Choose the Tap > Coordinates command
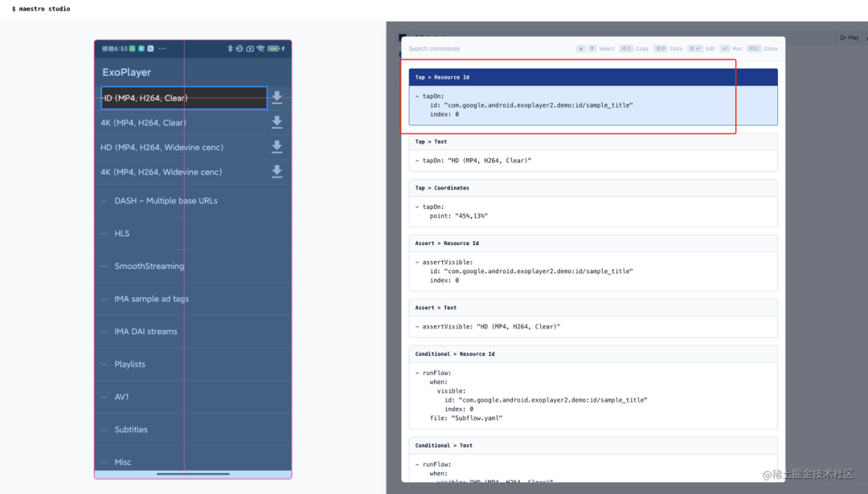The height and width of the screenshot is (494, 868). (593, 203)
